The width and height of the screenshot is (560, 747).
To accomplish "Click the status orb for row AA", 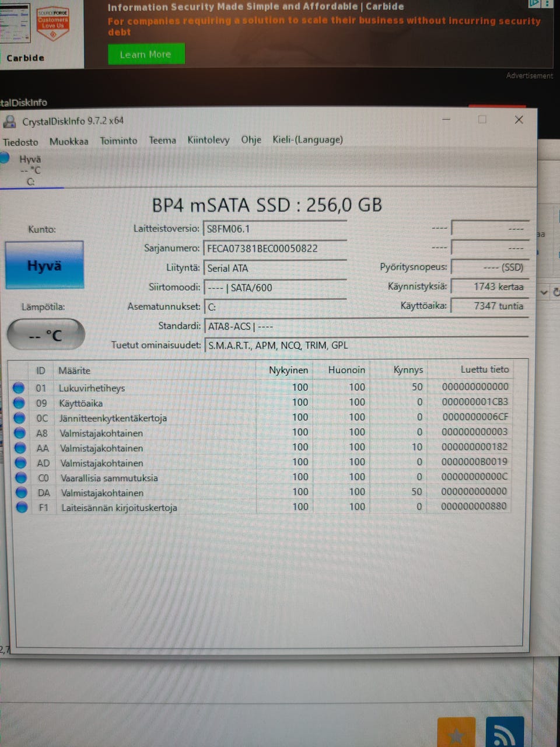I will click(x=20, y=448).
